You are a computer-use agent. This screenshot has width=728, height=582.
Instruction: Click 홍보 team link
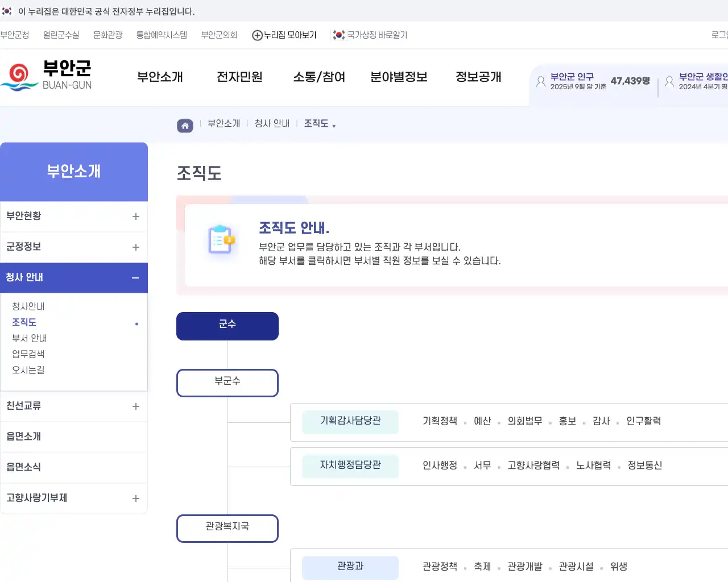(568, 421)
